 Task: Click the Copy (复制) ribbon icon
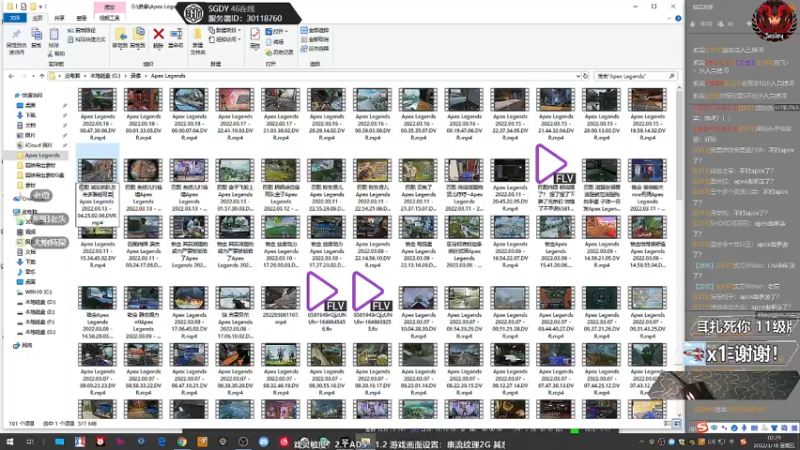click(36, 38)
